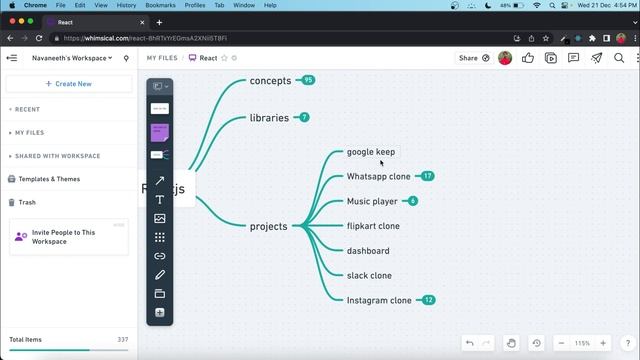Viewport: 640px width, 360px height.
Task: Start presentation mode icon
Action: (551, 58)
